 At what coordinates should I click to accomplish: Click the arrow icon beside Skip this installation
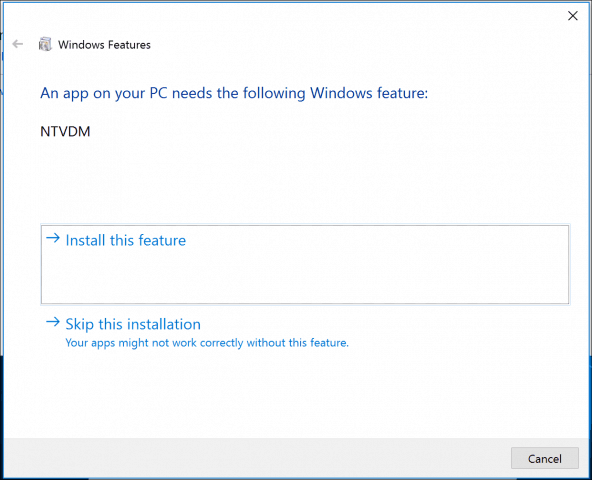click(x=53, y=322)
